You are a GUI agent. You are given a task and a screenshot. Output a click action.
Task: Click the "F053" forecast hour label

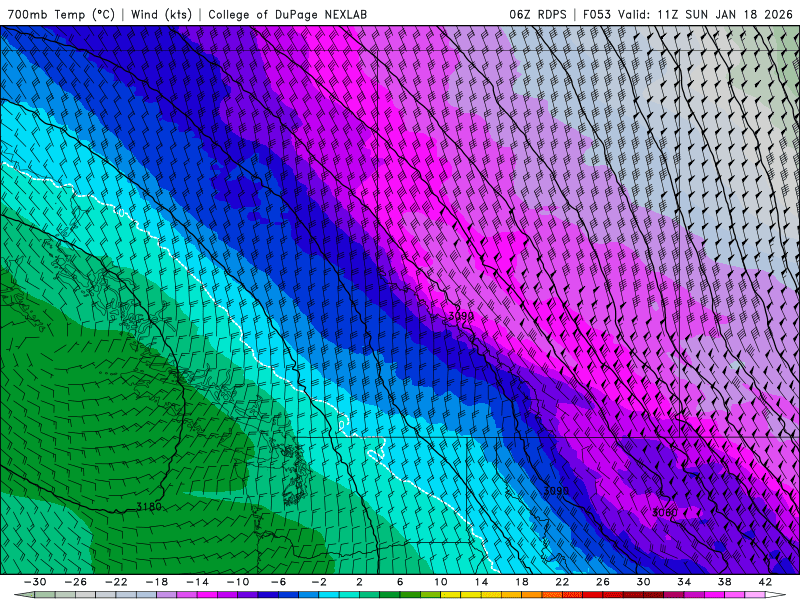tap(596, 14)
